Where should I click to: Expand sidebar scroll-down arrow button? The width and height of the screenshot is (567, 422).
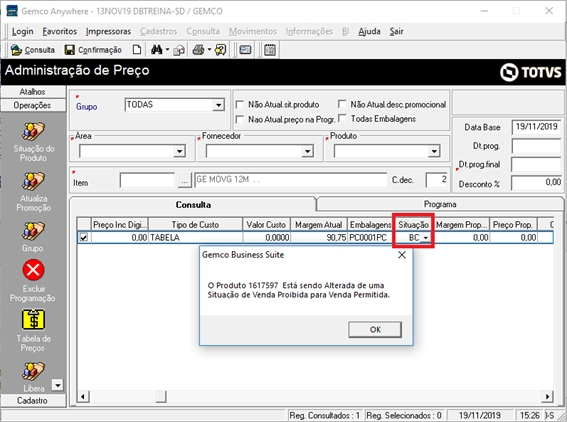tap(57, 385)
